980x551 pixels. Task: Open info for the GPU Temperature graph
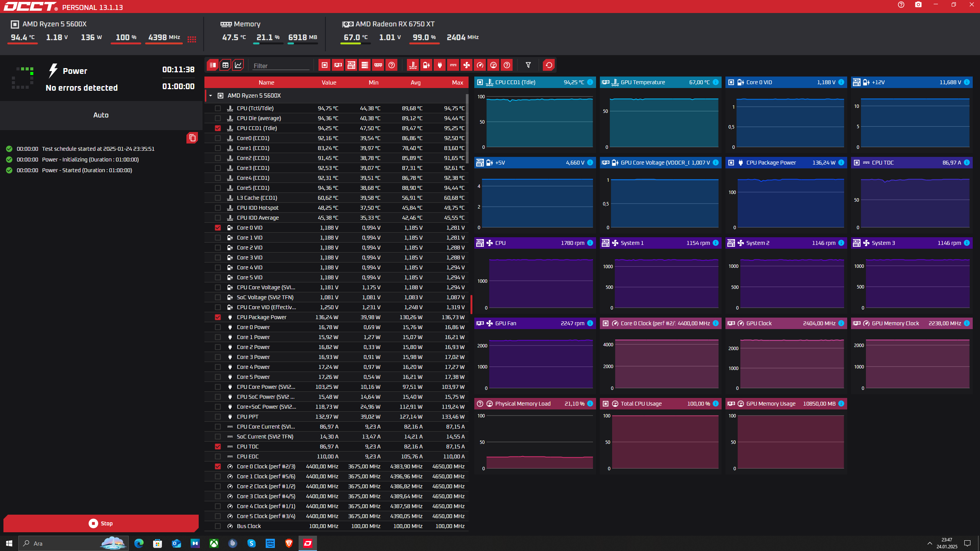(715, 82)
